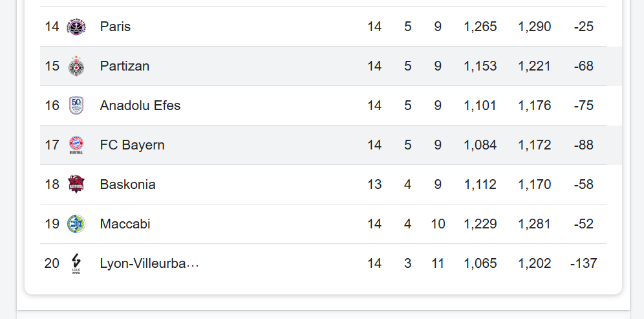Select the Anadolu Efes team name
This screenshot has height=319, width=644.
click(x=140, y=105)
